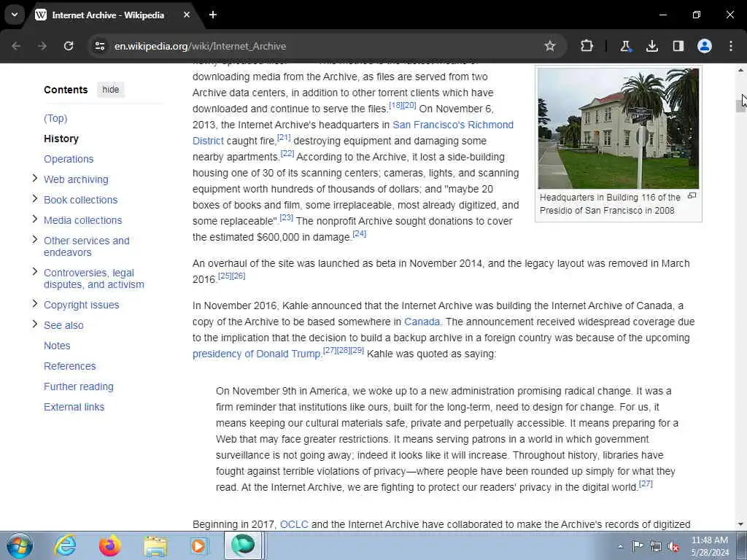Open citation reference [25]

tap(225, 276)
